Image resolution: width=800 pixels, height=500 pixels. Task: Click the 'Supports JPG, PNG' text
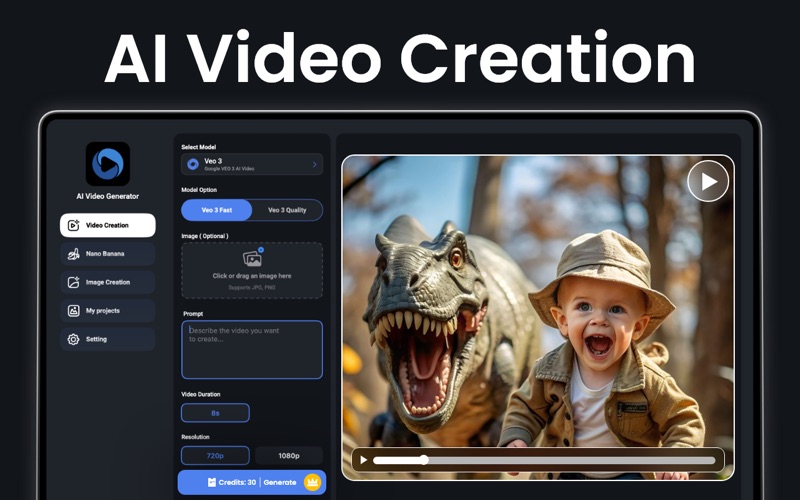(252, 288)
